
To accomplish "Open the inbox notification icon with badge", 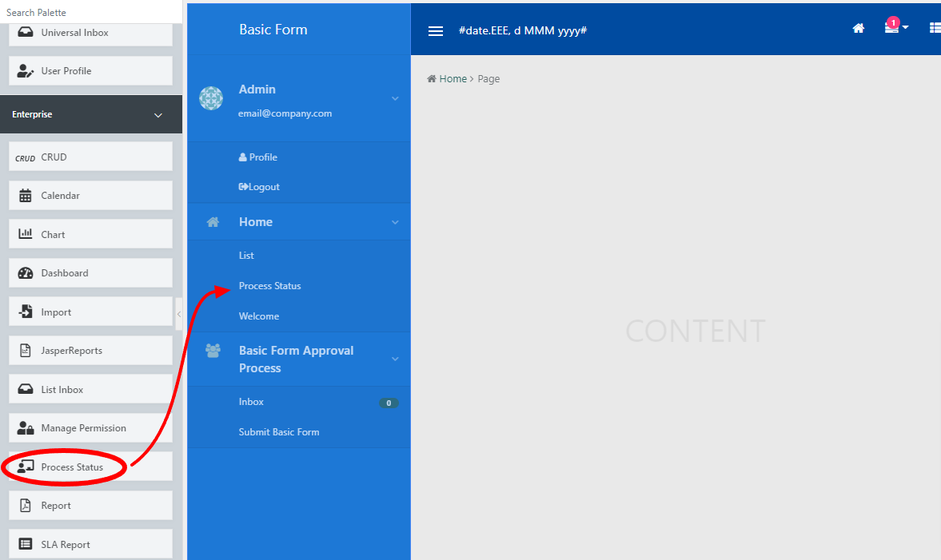I will 892,28.
